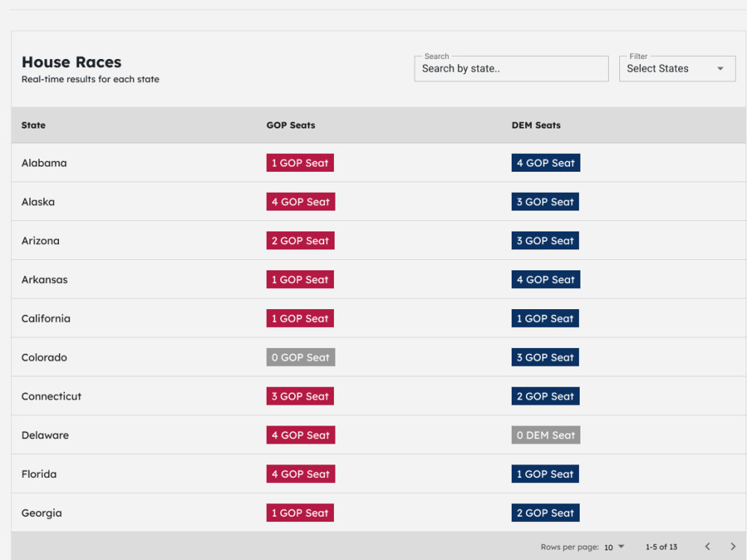This screenshot has height=560, width=747.
Task: Click Georgia's red 1 GOP Seat badge
Action: coord(300,514)
